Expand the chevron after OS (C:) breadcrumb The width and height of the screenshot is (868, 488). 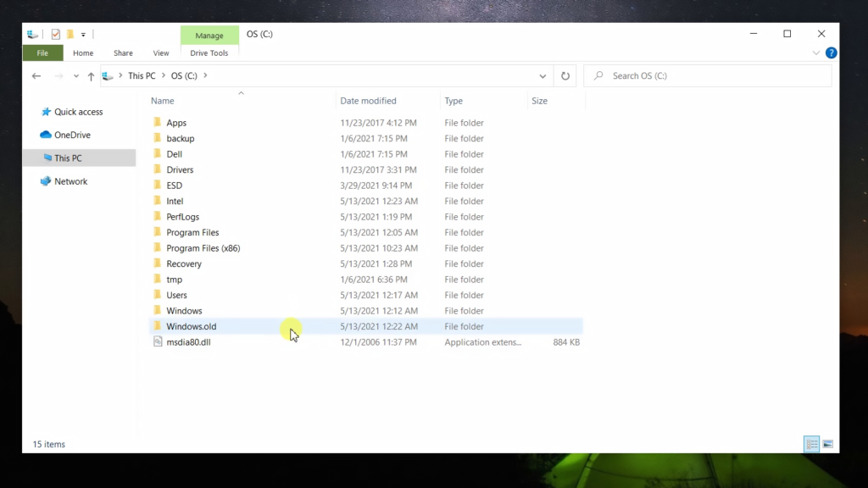[x=205, y=75]
